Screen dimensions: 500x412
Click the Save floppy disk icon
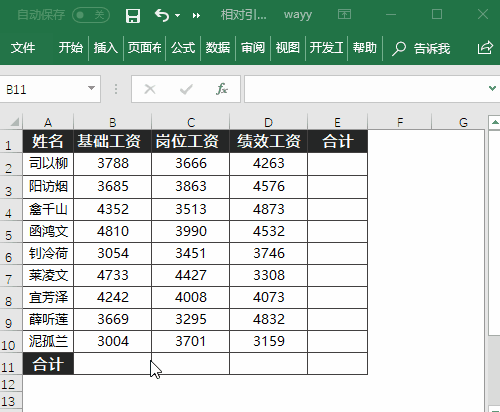tap(133, 15)
